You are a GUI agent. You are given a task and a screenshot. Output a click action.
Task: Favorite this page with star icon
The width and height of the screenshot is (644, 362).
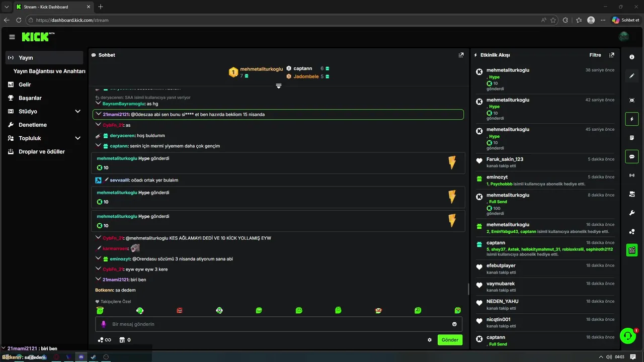tap(553, 20)
